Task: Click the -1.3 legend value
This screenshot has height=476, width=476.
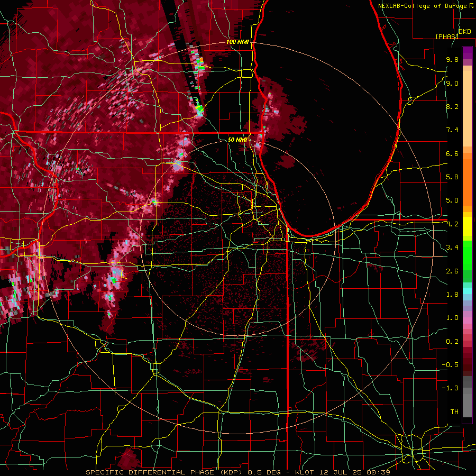Action: (x=450, y=388)
